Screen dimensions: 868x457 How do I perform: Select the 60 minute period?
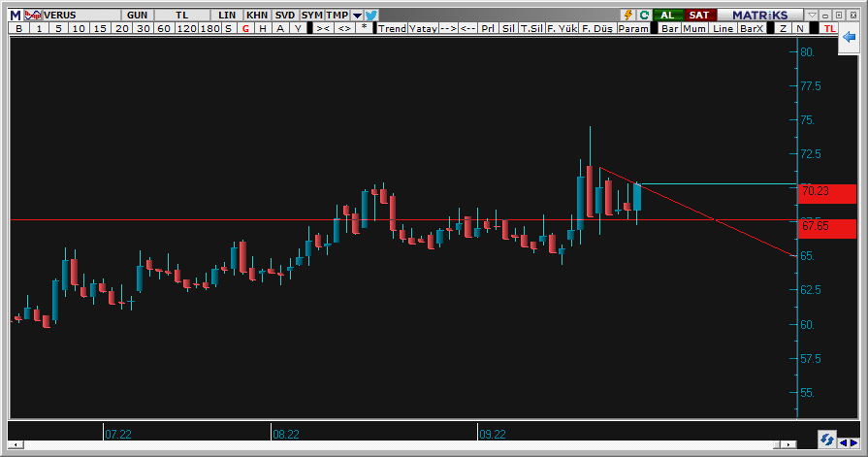[164, 28]
